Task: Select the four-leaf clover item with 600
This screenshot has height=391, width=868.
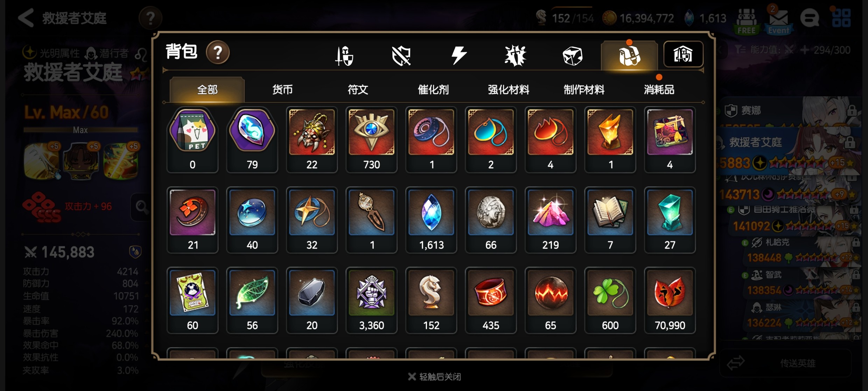Action: pyautogui.click(x=610, y=300)
